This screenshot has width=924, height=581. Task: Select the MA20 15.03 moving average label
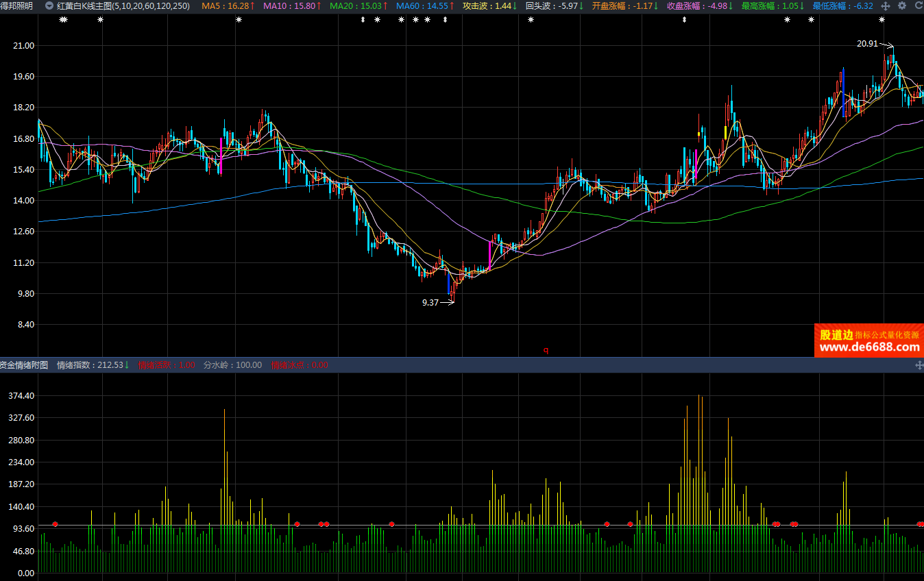coord(359,5)
